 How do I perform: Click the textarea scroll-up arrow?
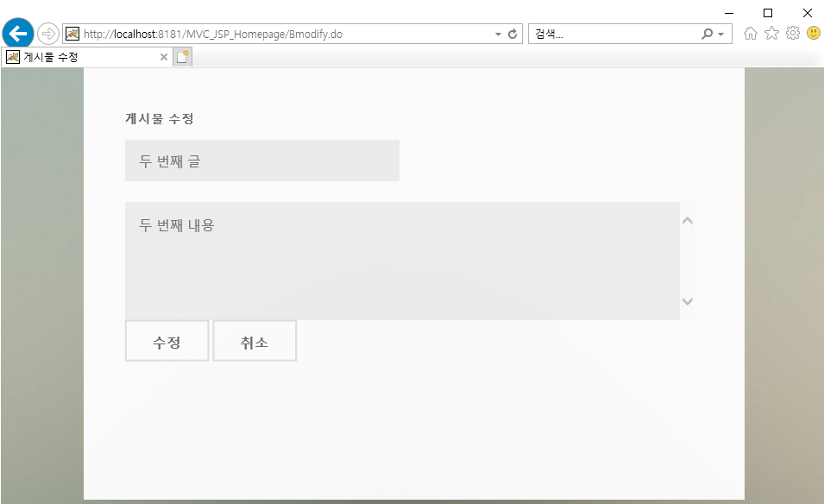687,220
